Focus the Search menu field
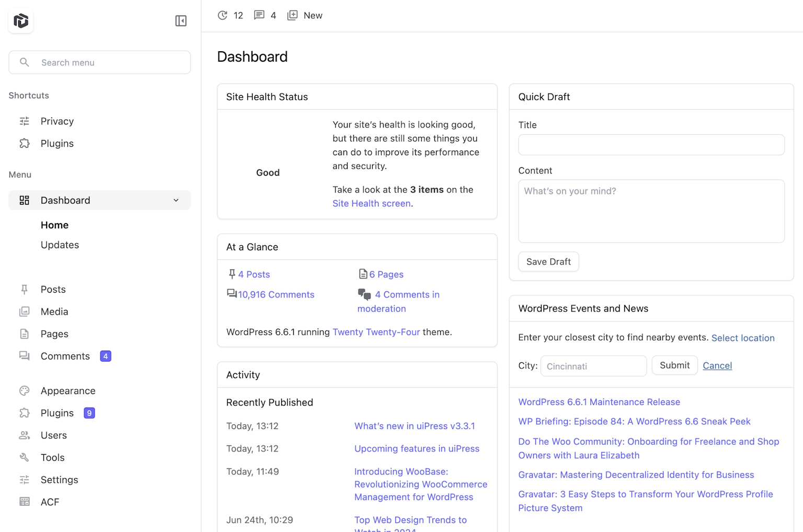 click(x=99, y=62)
